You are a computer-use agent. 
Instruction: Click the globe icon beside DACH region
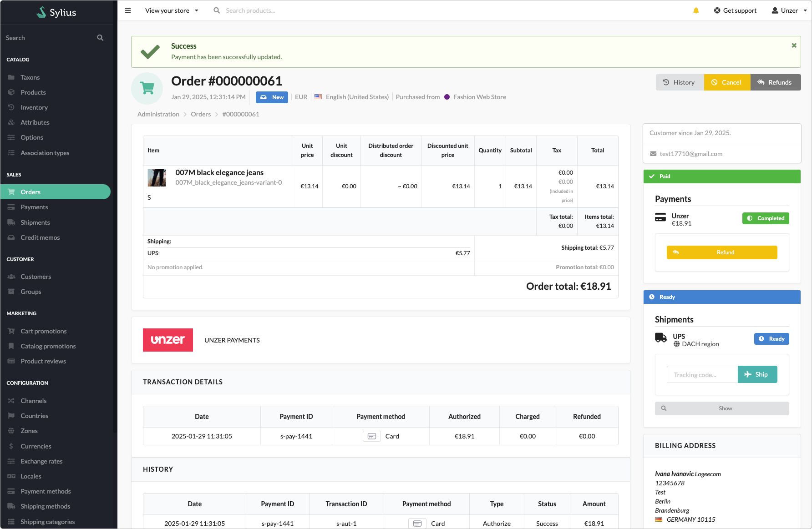tap(676, 344)
